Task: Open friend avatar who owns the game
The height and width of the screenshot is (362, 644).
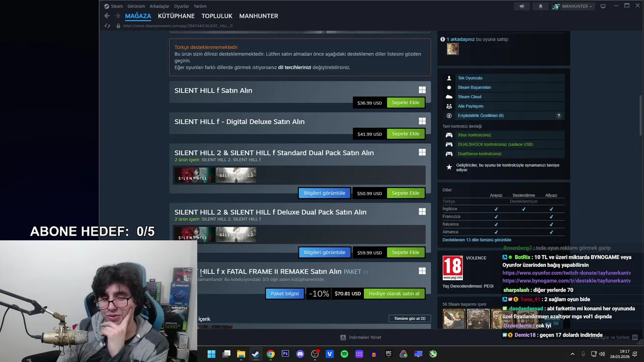Action: pyautogui.click(x=453, y=49)
